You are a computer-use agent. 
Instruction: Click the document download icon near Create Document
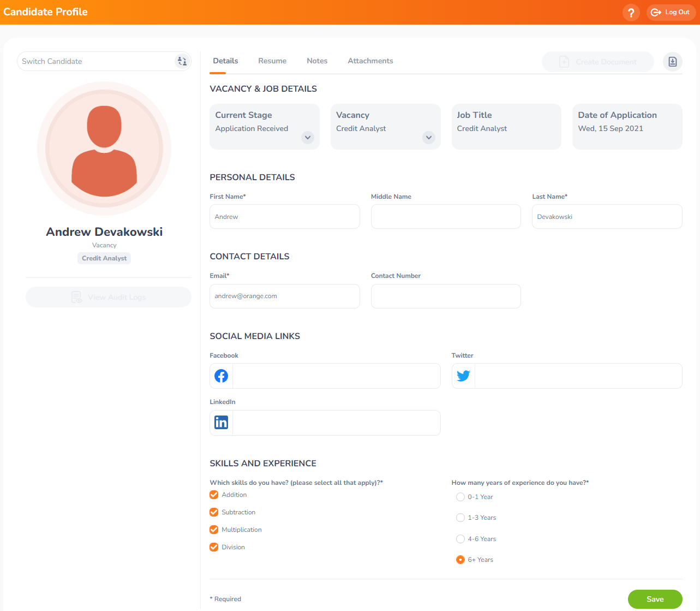click(x=672, y=62)
